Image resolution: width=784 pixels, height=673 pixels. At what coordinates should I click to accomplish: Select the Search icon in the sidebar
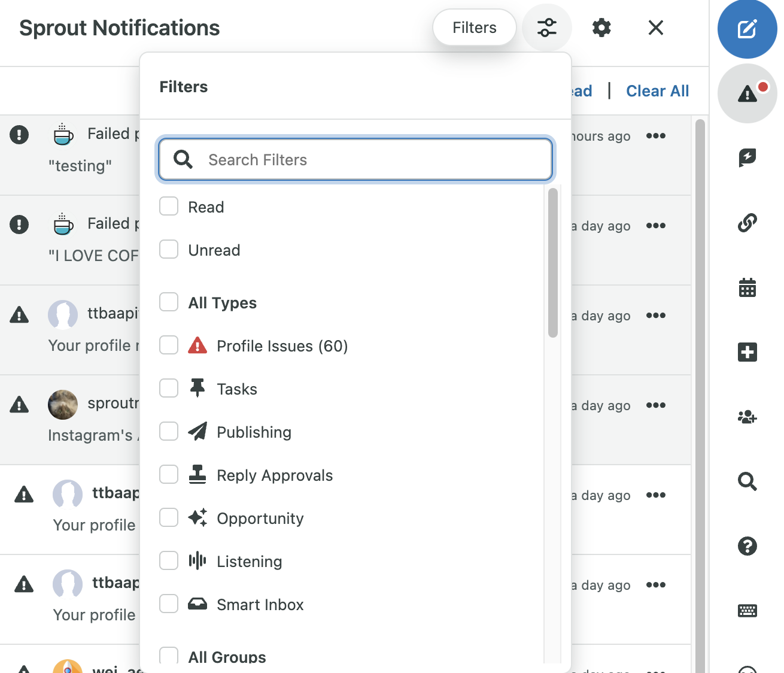747,481
